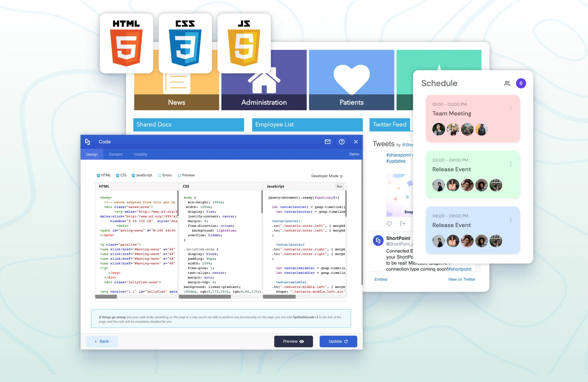
Task: Click the Run button in JavaScript panel
Action: (339, 186)
